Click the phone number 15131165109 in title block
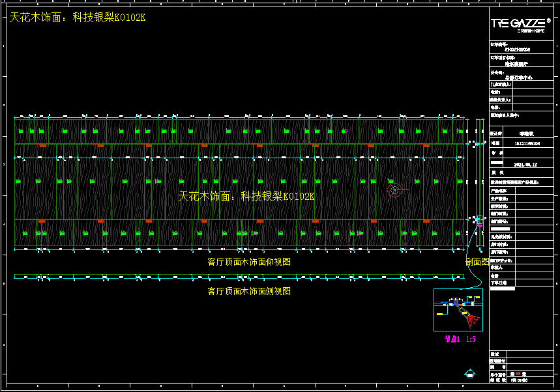 click(527, 143)
